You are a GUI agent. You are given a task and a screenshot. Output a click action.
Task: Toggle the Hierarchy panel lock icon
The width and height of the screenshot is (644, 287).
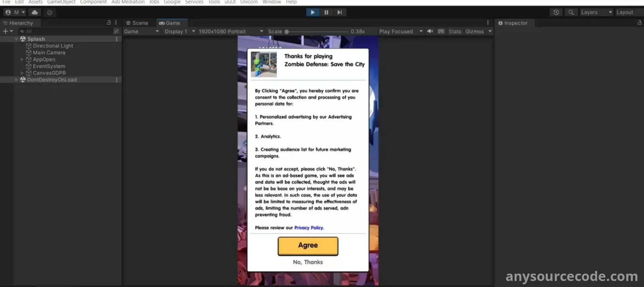[x=109, y=23]
